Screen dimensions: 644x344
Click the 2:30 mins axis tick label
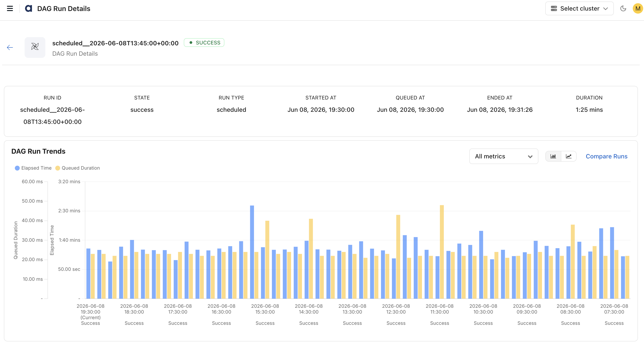pyautogui.click(x=69, y=211)
